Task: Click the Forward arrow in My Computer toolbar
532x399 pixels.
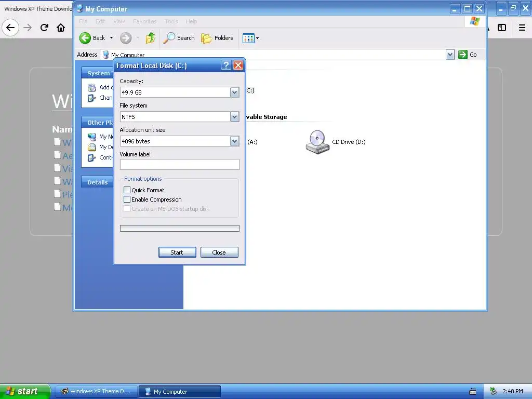Action: 126,38
